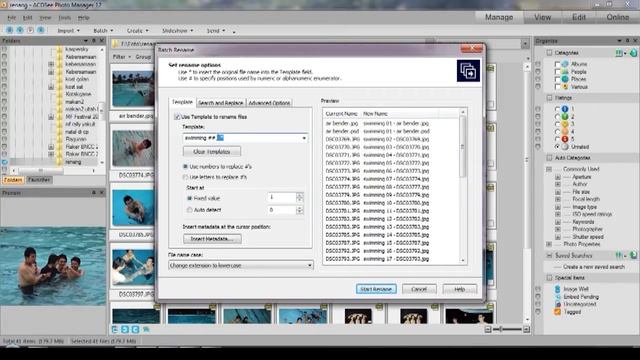This screenshot has width=640, height=360.
Task: Adjust the Auto detect number stepper
Action: (300, 210)
